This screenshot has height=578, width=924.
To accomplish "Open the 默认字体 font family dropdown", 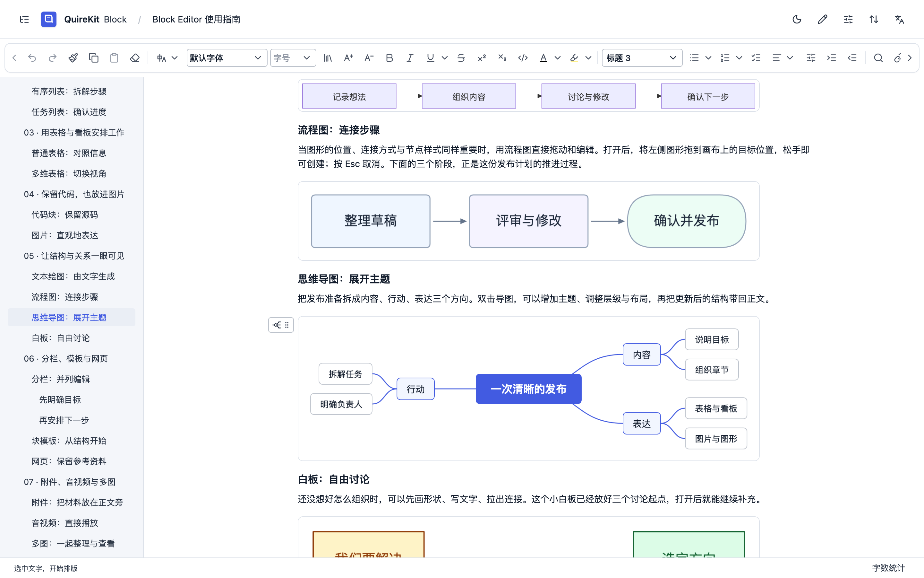I will click(227, 58).
